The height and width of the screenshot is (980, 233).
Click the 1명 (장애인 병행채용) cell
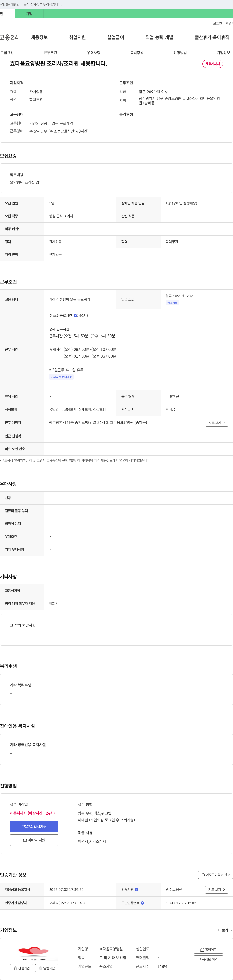coord(181,203)
